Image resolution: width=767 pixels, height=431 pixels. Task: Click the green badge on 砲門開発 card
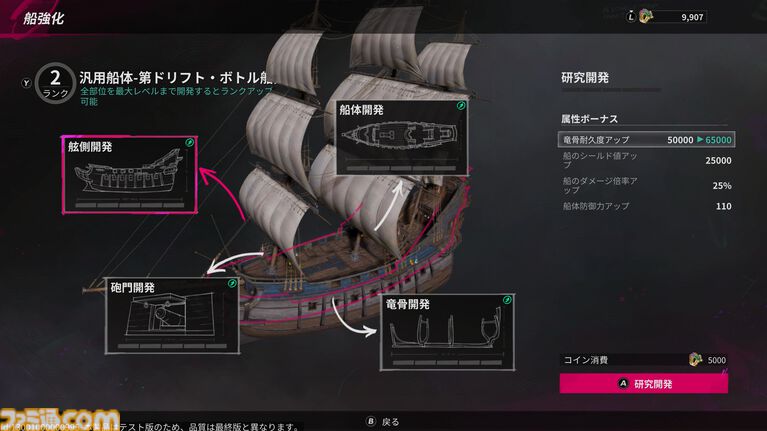tap(232, 283)
